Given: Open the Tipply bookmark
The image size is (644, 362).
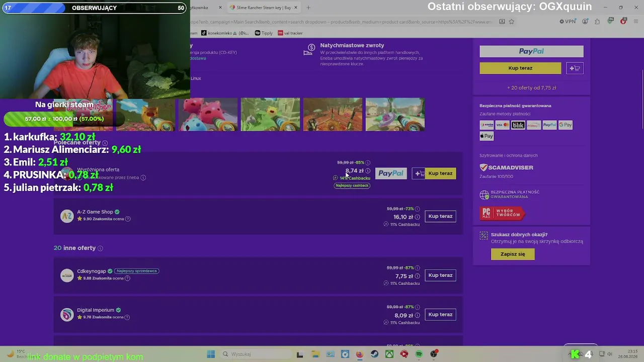Looking at the screenshot, I should [x=264, y=33].
